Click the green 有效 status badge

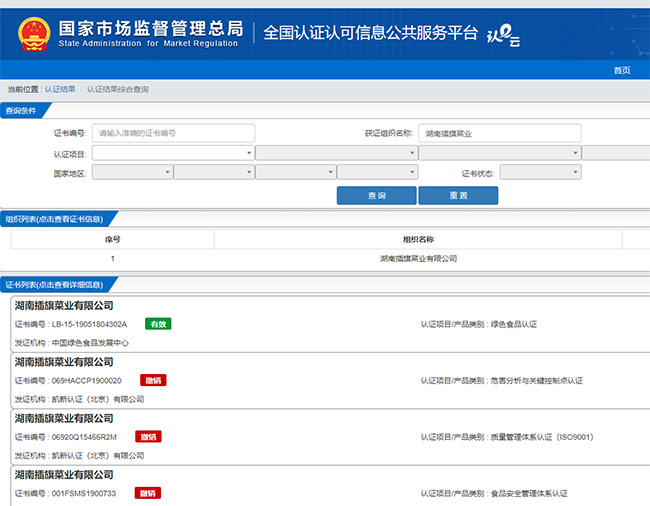158,324
